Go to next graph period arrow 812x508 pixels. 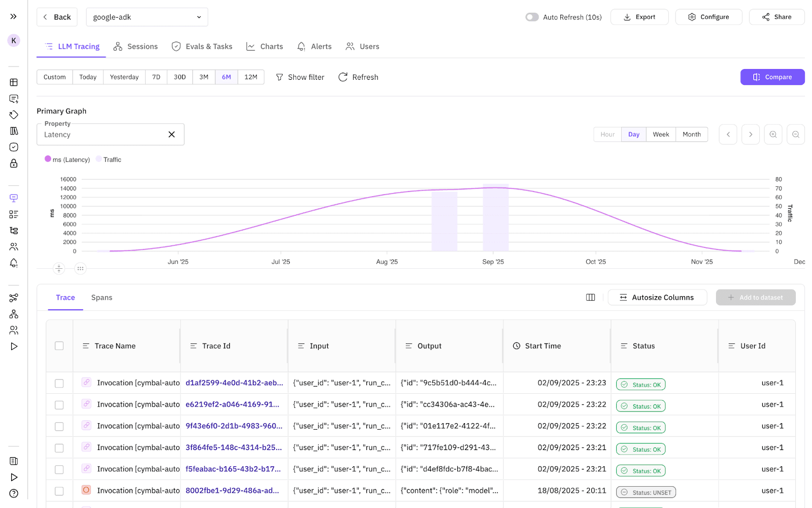point(751,135)
